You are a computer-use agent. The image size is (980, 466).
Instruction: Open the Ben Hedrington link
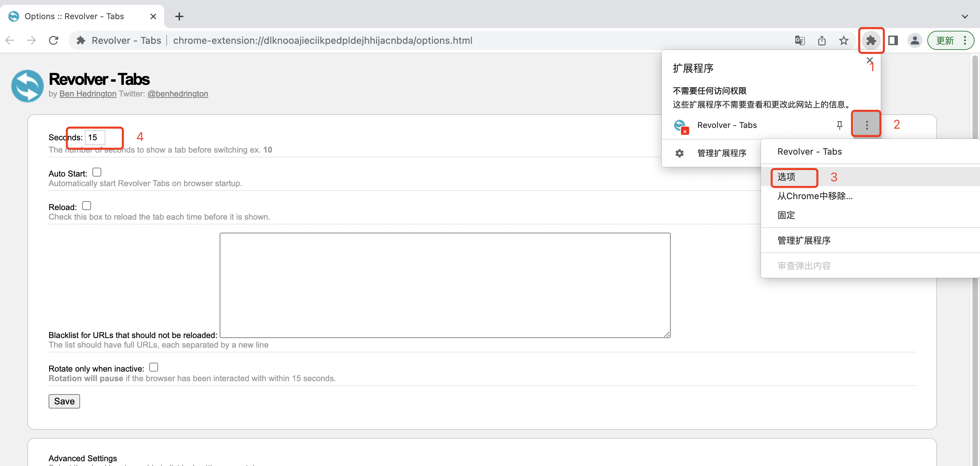(88, 94)
